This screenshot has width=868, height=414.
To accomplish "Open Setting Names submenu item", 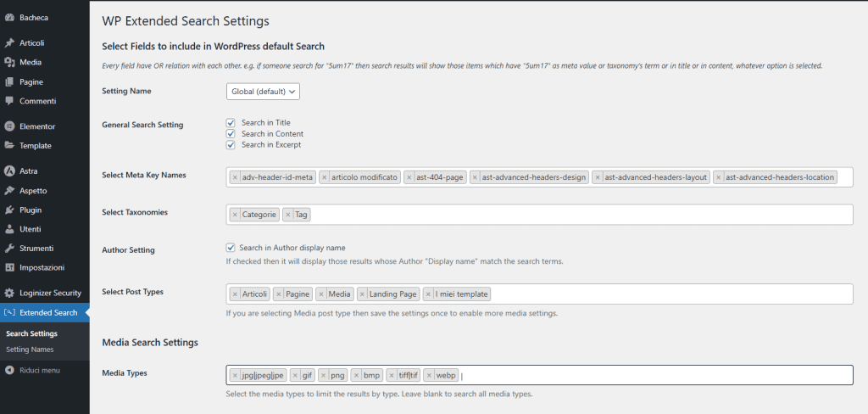I will click(x=30, y=350).
